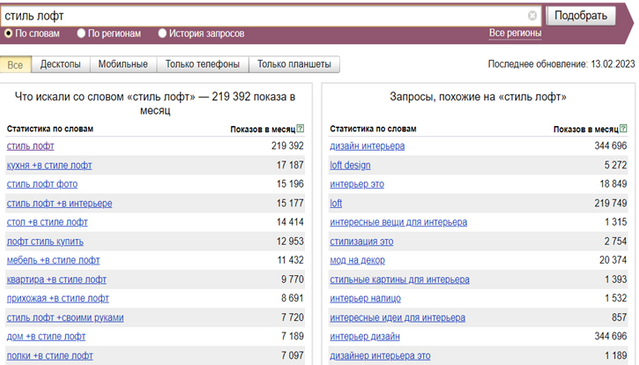
Task: Open the 'интересные вещи для интерьера' link
Action: (x=399, y=222)
